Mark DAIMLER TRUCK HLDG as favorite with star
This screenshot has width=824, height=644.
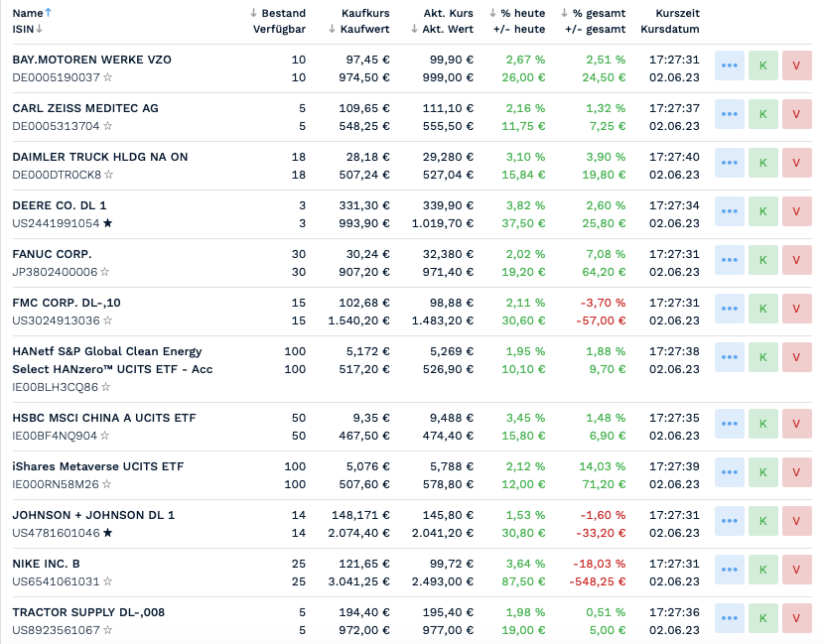(108, 175)
